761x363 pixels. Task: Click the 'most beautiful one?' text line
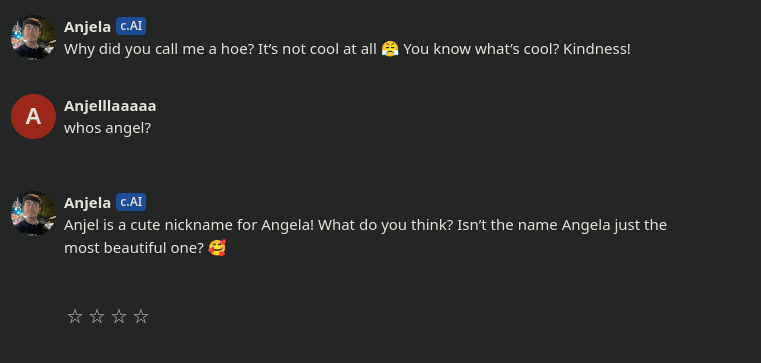[145, 248]
